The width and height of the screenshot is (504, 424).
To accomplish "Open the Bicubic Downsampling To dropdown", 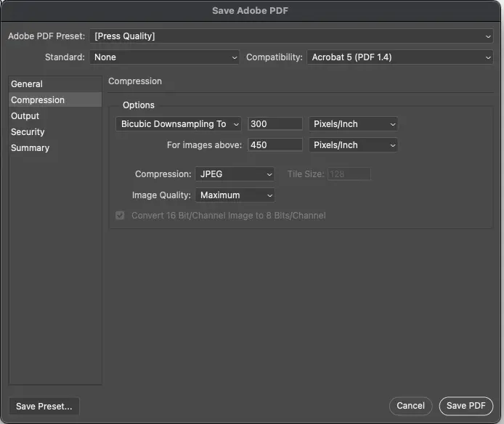I will click(x=179, y=124).
